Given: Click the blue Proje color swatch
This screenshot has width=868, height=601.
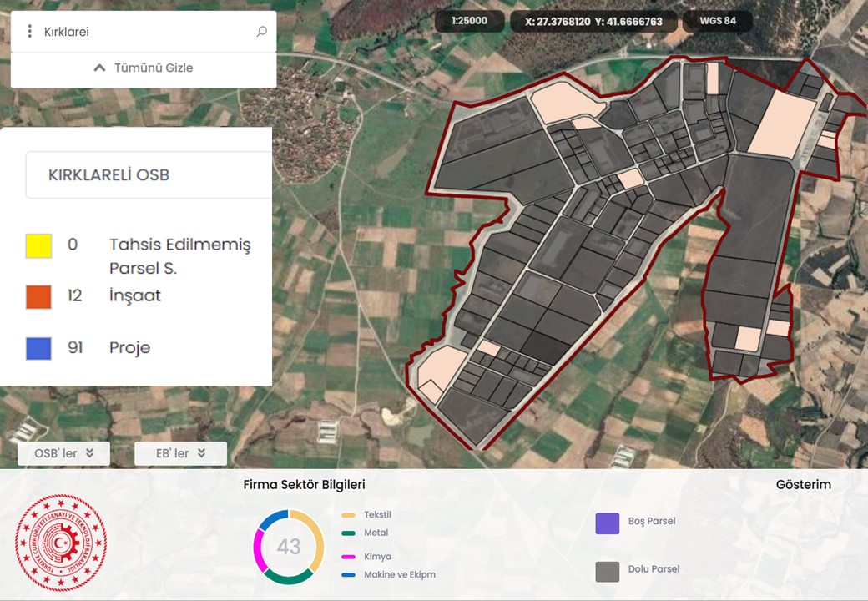Looking at the screenshot, I should coord(38,348).
